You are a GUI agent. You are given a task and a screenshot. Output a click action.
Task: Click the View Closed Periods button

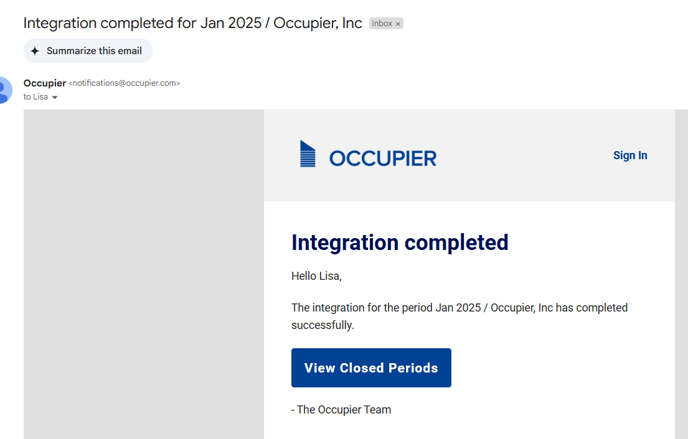pos(371,368)
